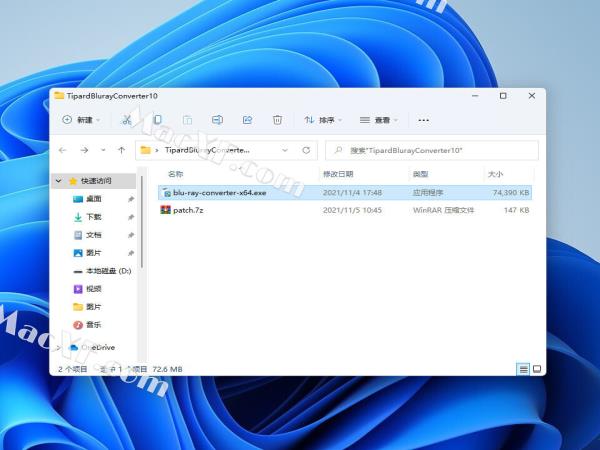
Task: Collapse the Quick access (快速访问) tree
Action: 59,181
